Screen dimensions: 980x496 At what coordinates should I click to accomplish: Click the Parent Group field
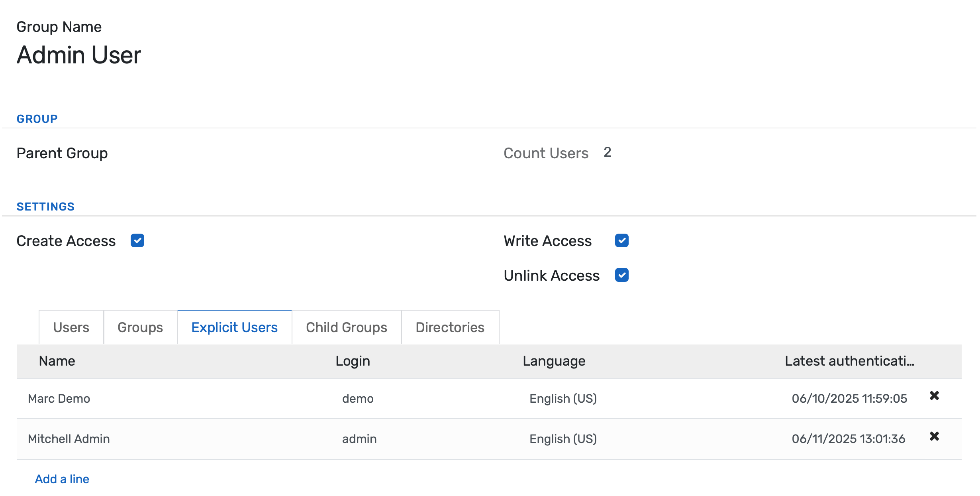pyautogui.click(x=239, y=153)
